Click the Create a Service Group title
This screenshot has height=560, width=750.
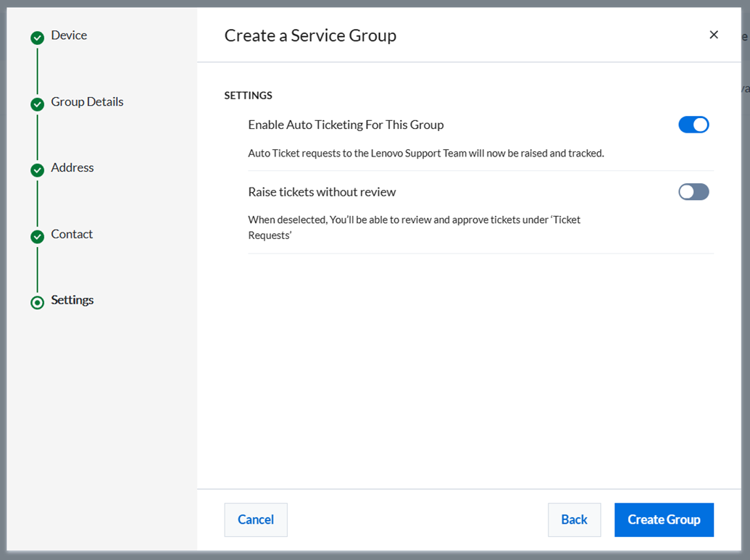point(310,35)
